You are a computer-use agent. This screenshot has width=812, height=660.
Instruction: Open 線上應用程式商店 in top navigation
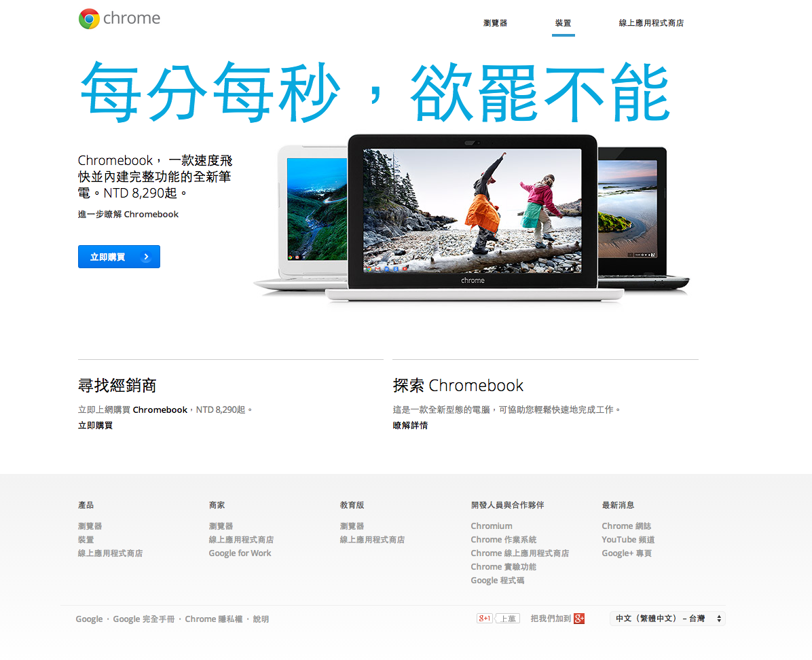click(x=651, y=23)
